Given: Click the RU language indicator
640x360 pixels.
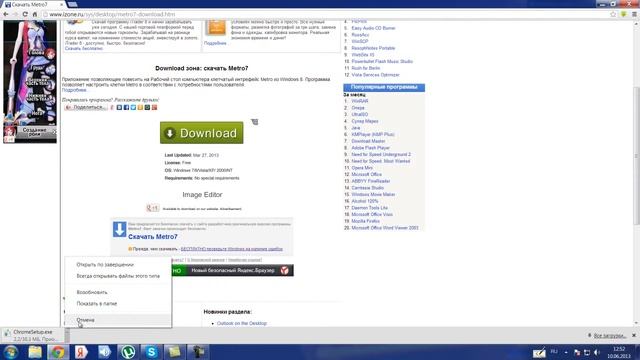Looking at the screenshot, I should [554, 352].
